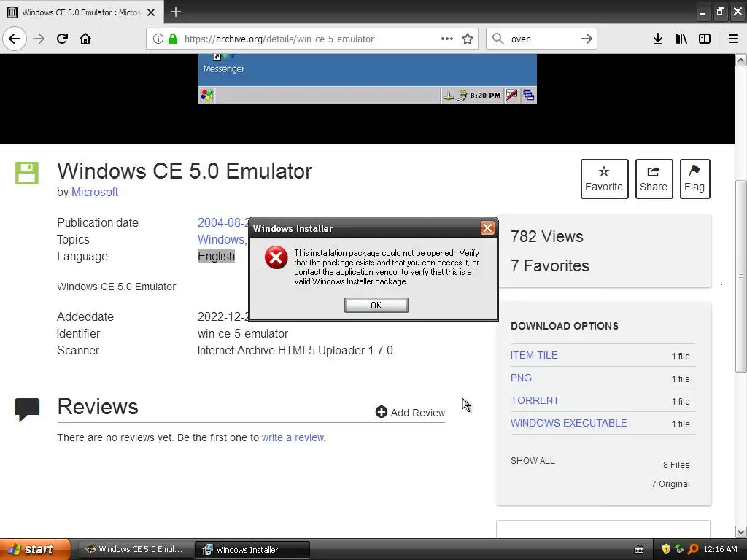
Task: Bookmark this page with the star icon
Action: pos(468,39)
